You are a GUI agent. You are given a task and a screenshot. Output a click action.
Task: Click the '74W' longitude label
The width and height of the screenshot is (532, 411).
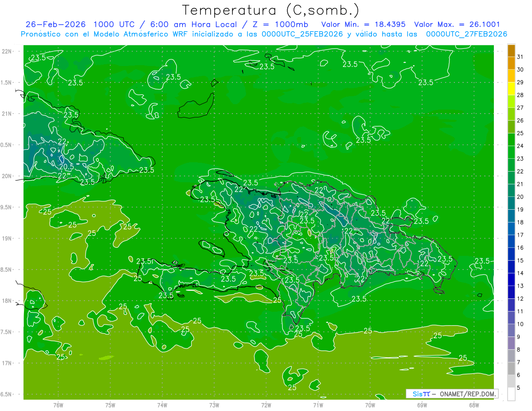point(162,405)
